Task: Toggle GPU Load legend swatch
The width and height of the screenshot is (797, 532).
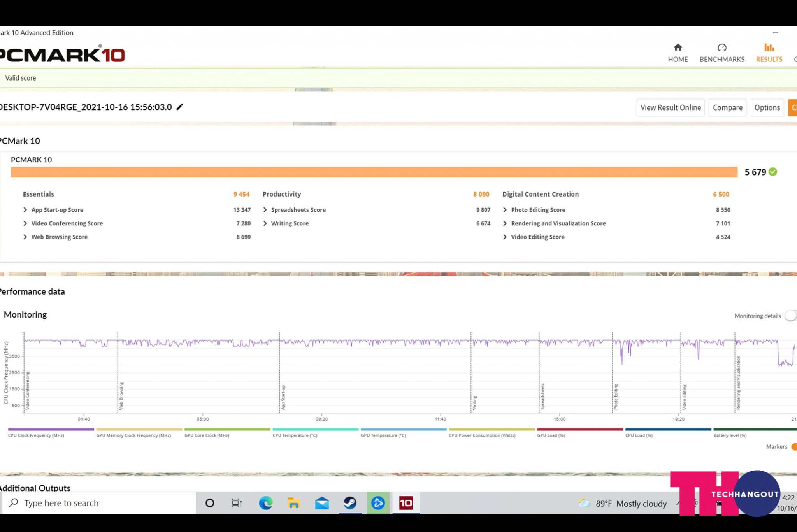Action: pos(580,430)
